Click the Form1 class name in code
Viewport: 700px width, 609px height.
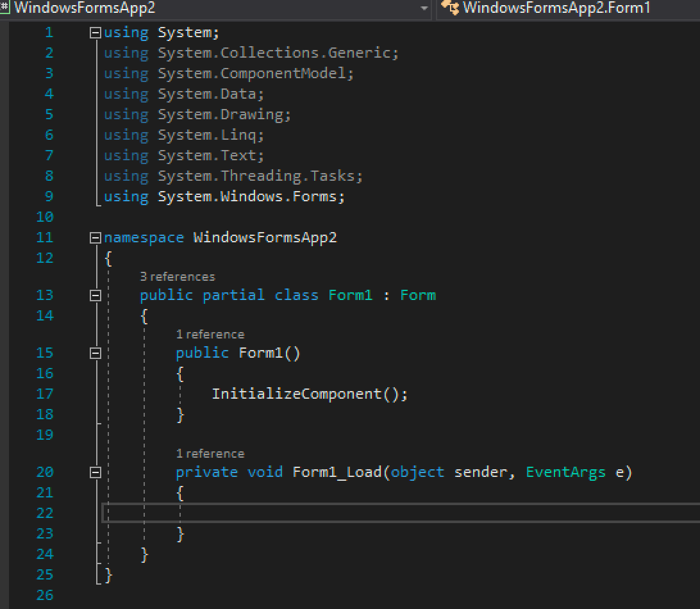coord(349,295)
